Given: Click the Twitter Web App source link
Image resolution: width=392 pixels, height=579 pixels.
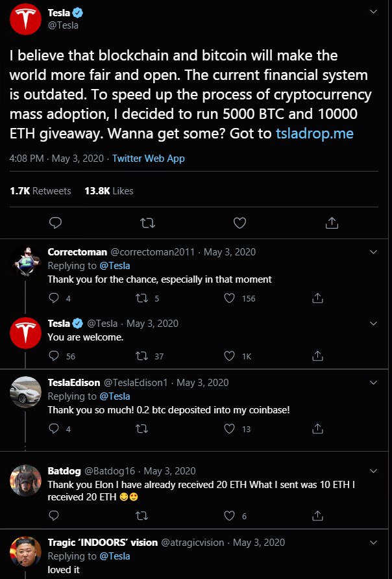Looking at the screenshot, I should click(x=149, y=159).
